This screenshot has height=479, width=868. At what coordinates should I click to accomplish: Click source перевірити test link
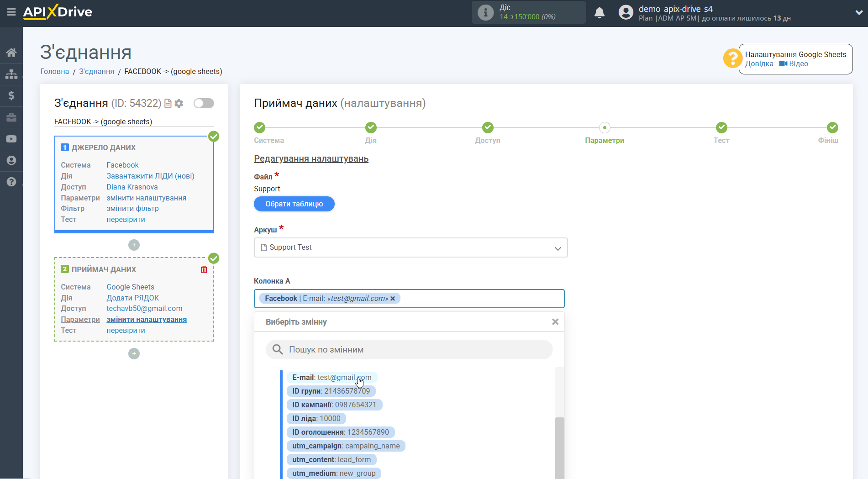tap(126, 220)
